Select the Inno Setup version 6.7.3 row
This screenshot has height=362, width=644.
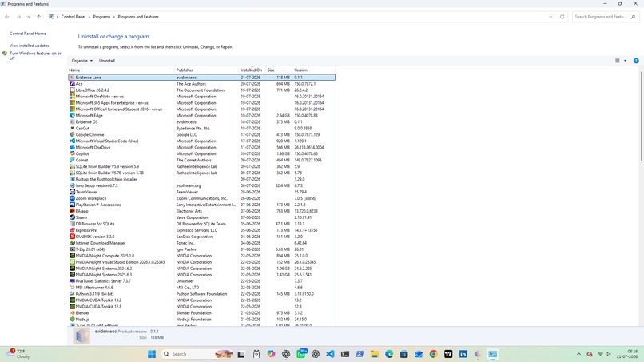[201, 185]
